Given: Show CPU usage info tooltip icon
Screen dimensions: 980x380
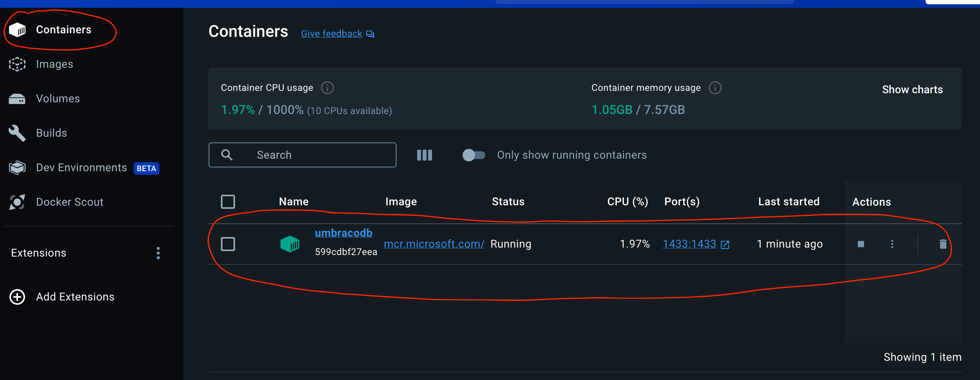Looking at the screenshot, I should tap(327, 88).
